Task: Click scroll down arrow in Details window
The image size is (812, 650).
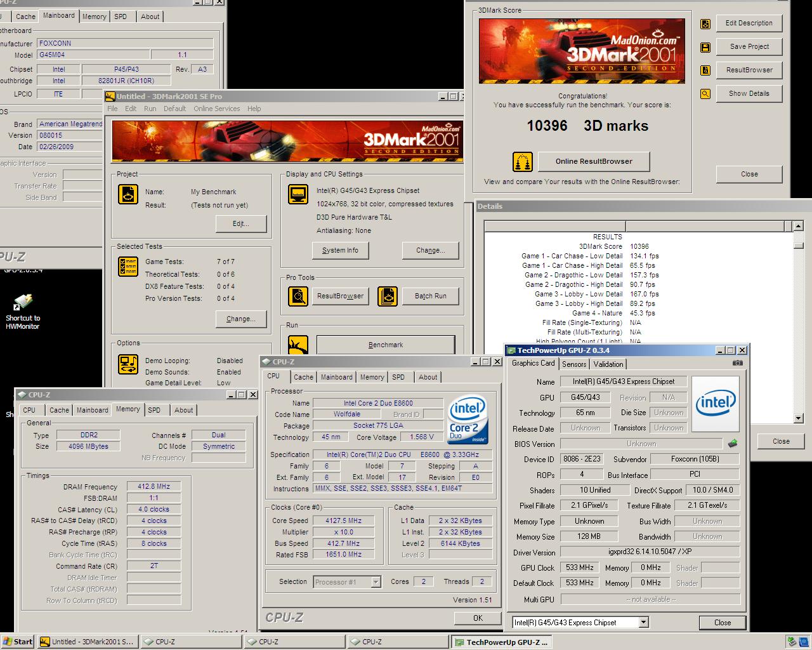Action: click(x=799, y=418)
